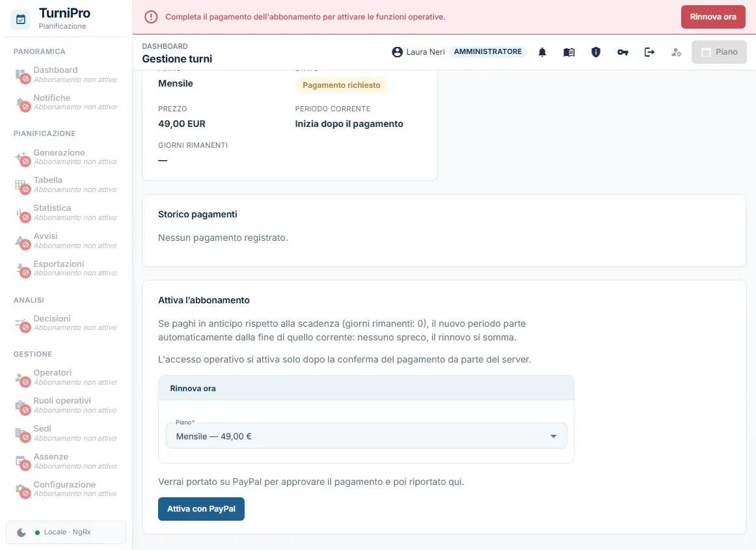Open Assenze label in sidebar

(51, 456)
